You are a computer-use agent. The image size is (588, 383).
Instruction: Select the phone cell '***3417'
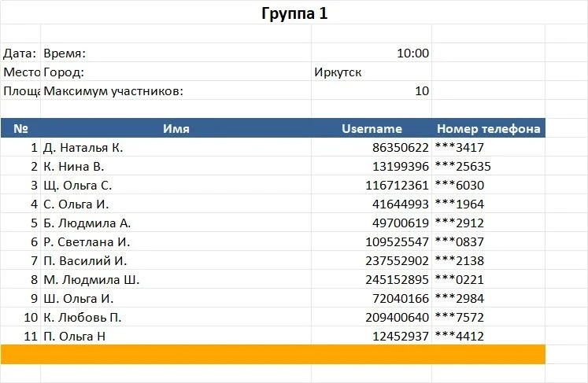click(x=488, y=147)
